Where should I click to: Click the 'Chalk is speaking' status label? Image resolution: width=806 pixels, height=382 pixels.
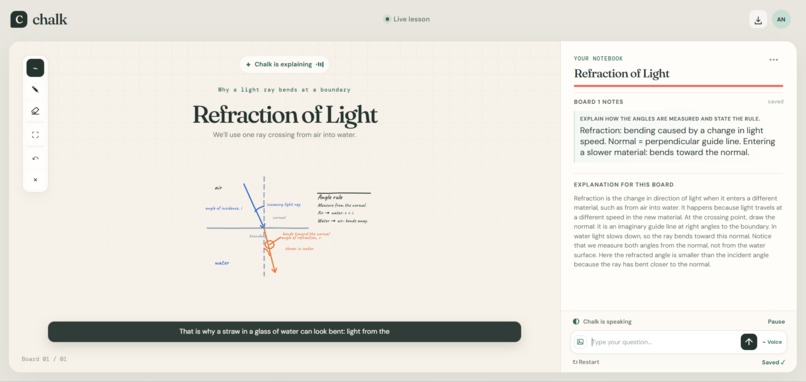tap(602, 322)
